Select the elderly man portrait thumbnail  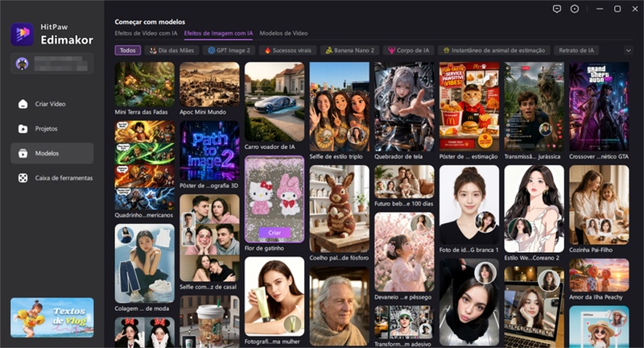339,306
